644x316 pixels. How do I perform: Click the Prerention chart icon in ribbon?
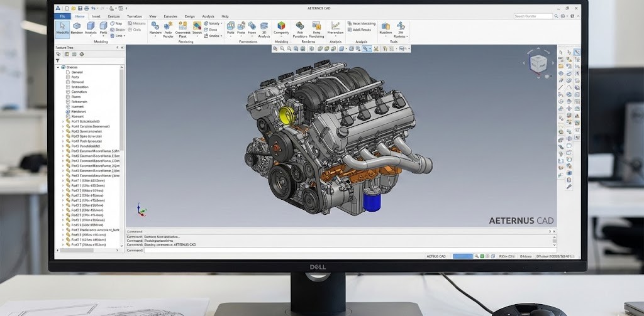tap(335, 26)
